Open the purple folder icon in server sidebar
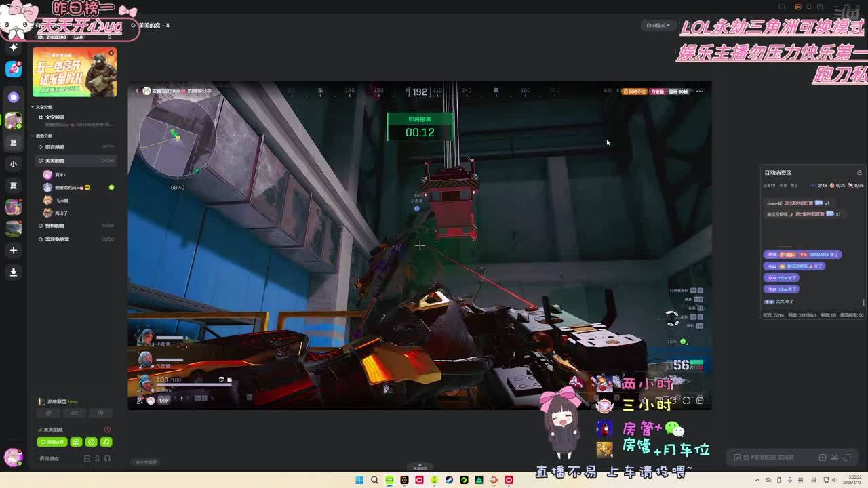This screenshot has width=868, height=488. [14, 97]
